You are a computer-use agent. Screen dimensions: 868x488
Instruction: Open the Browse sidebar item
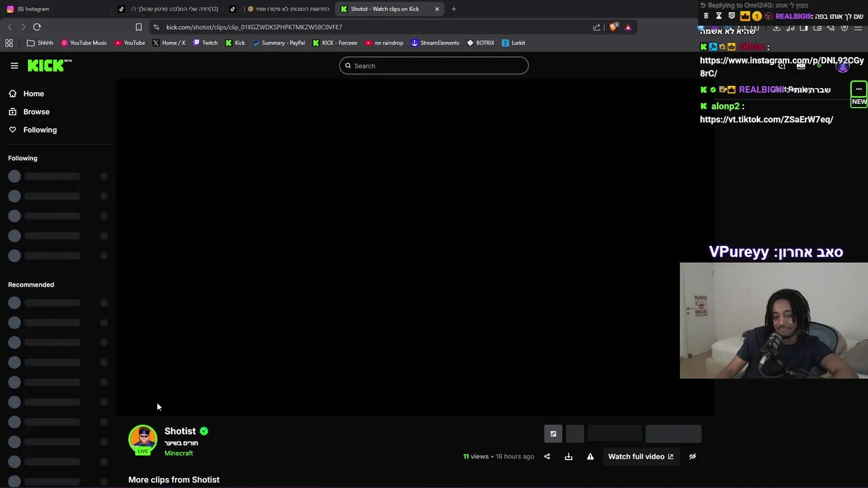point(29,112)
